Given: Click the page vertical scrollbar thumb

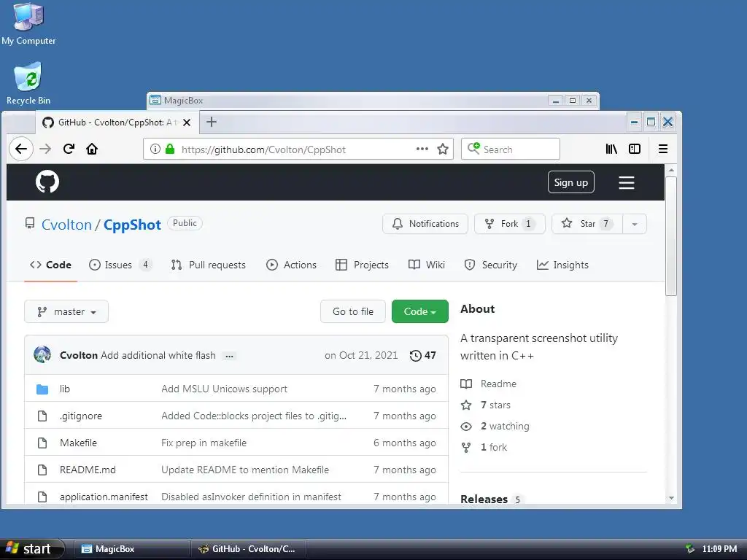Looking at the screenshot, I should (671, 236).
